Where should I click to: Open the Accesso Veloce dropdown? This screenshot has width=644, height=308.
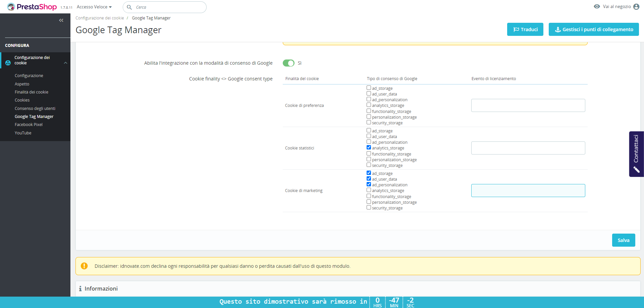coord(94,7)
